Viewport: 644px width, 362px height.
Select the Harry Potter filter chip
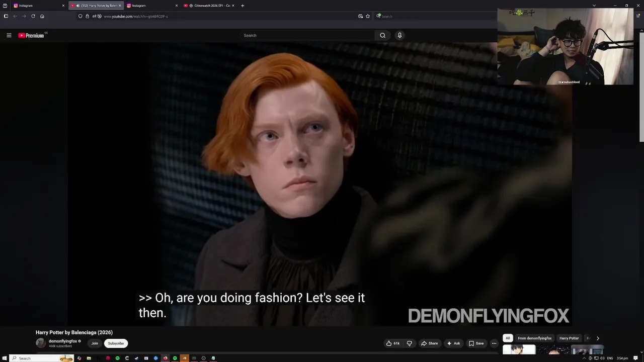click(x=569, y=338)
